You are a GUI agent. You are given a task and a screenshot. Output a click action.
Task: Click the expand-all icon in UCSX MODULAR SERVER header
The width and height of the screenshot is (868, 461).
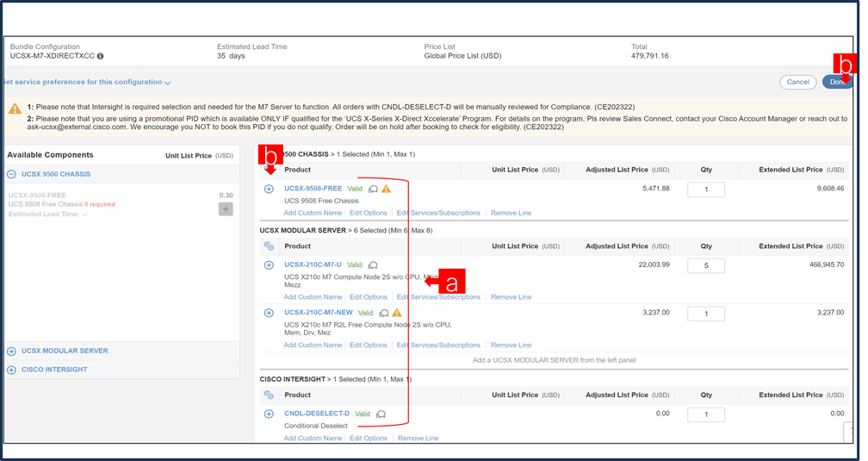269,246
